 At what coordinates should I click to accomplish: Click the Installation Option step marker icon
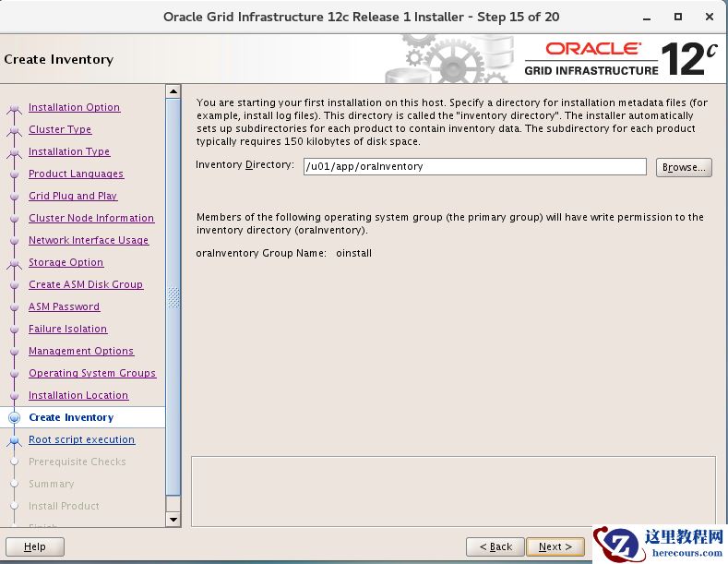(x=15, y=108)
